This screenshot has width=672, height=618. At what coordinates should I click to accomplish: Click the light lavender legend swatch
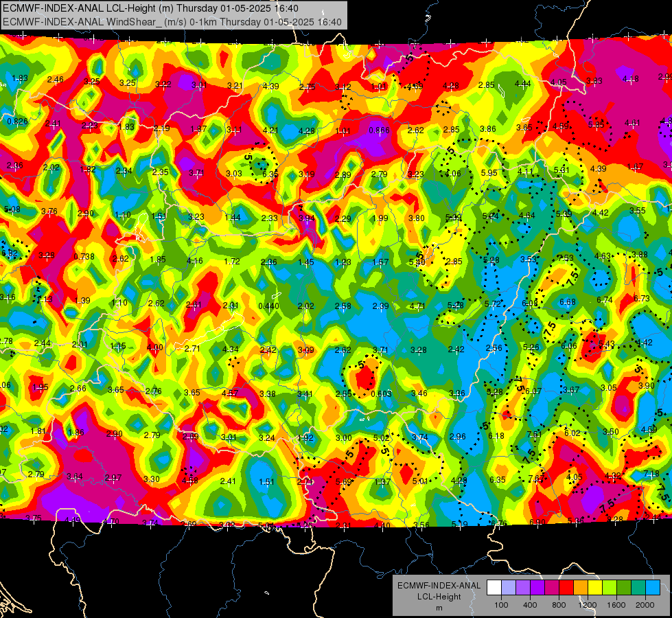(x=509, y=587)
